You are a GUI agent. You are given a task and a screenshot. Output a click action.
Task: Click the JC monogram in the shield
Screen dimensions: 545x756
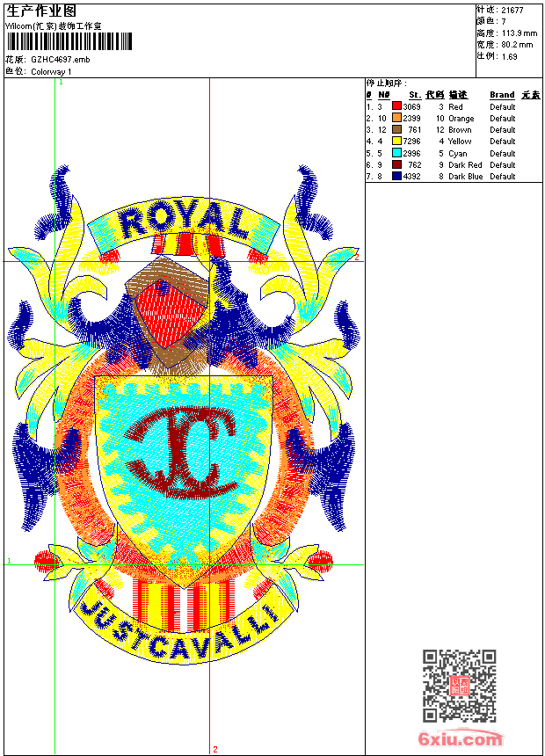[x=182, y=452]
